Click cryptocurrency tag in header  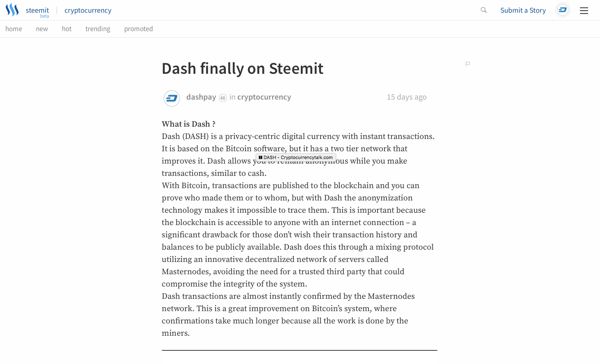tap(88, 10)
